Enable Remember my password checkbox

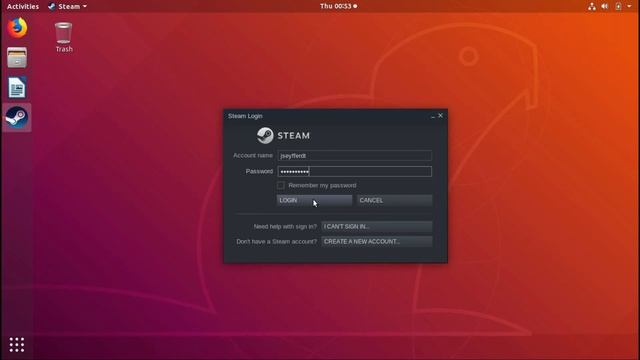point(281,185)
